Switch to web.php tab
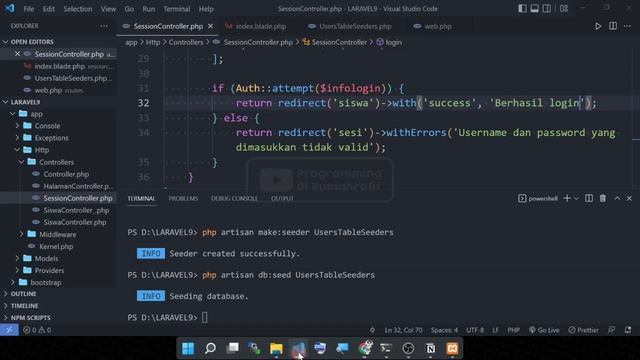 click(x=438, y=26)
